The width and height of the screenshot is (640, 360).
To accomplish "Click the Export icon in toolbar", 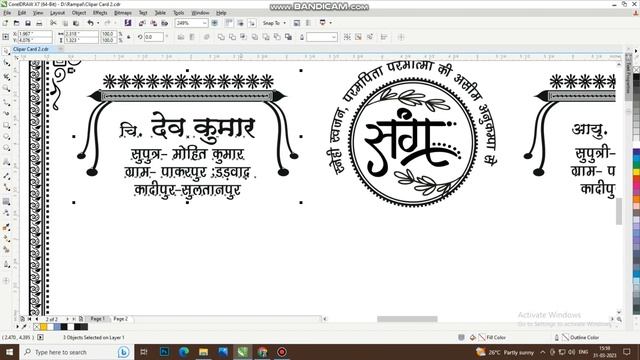I will point(153,23).
